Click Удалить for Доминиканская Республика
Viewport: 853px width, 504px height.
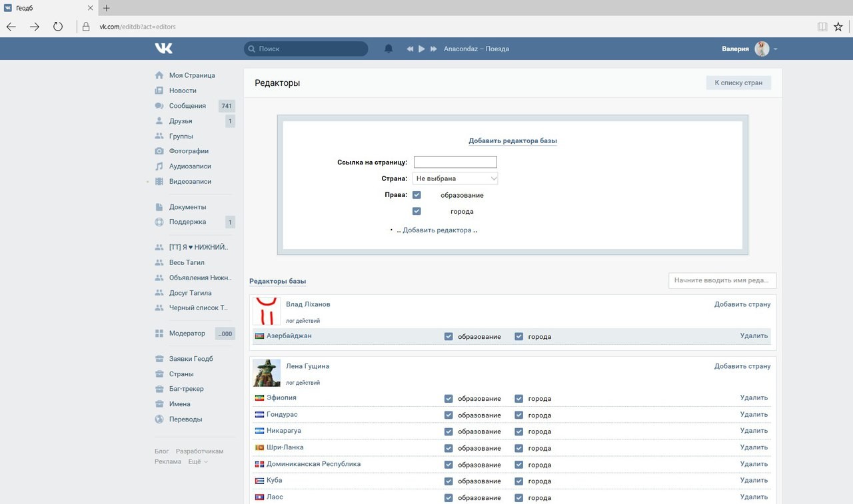click(x=754, y=464)
